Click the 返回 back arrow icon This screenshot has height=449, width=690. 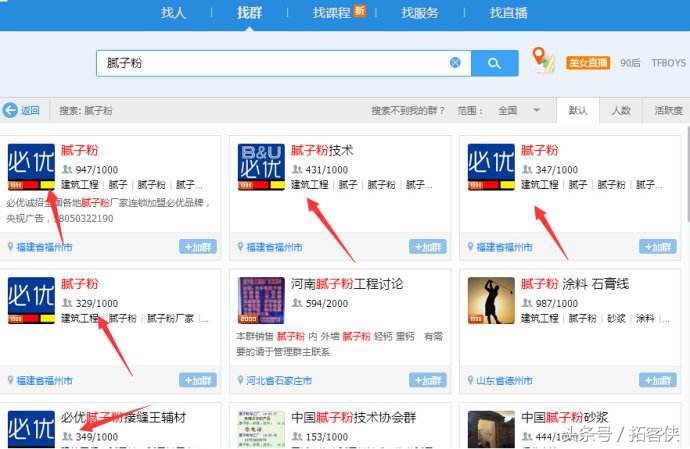(10, 110)
